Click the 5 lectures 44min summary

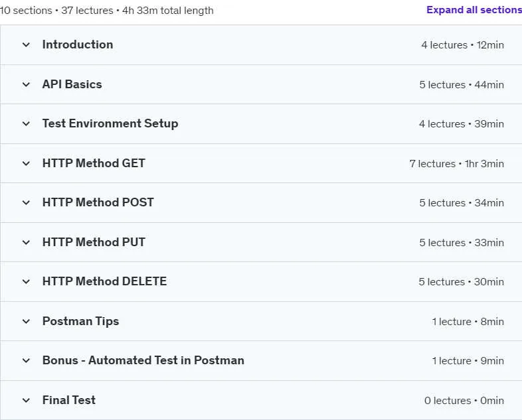tap(462, 85)
